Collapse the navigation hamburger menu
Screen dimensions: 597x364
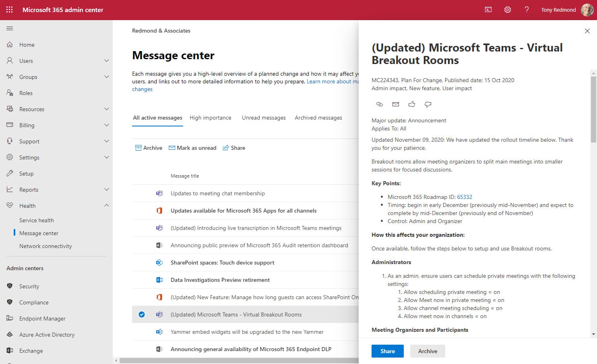click(x=10, y=28)
